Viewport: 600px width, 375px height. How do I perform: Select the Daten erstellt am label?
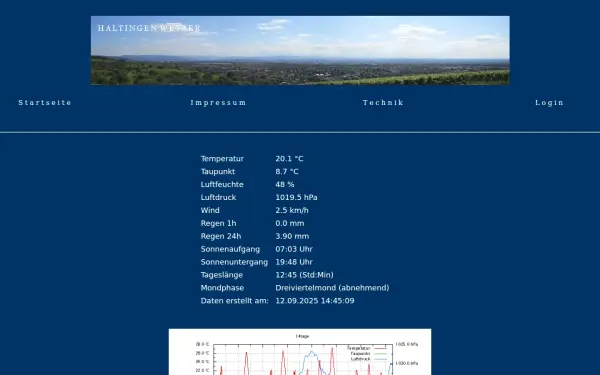[x=235, y=301]
